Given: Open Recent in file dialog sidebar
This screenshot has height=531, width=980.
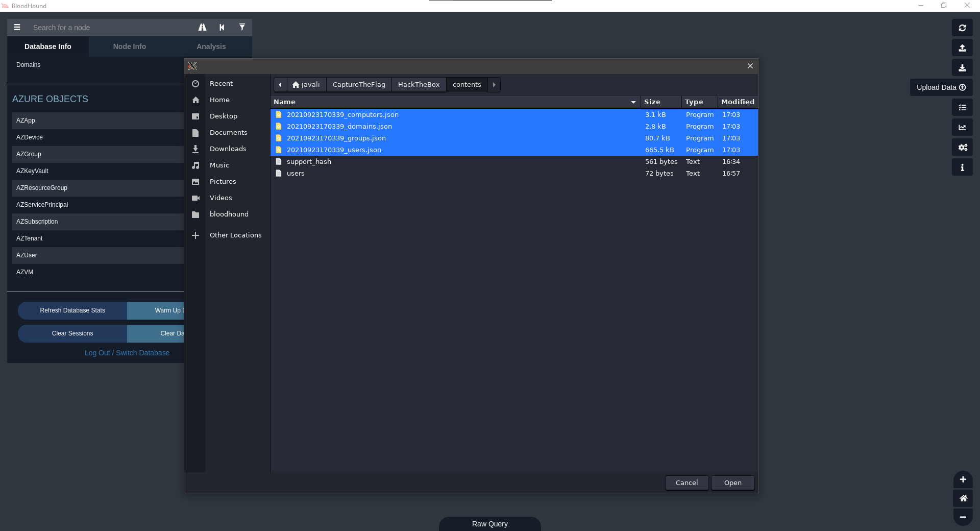Looking at the screenshot, I should 227,84.
